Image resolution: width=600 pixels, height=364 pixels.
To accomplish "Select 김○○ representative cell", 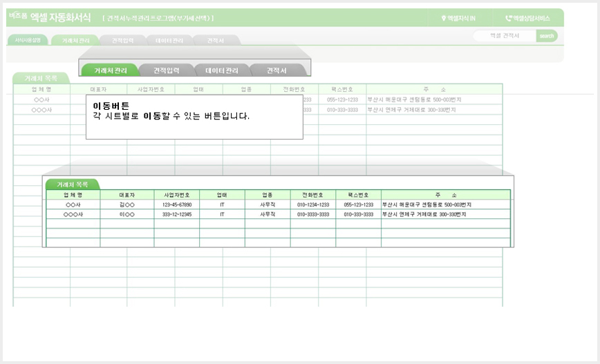I will (127, 205).
